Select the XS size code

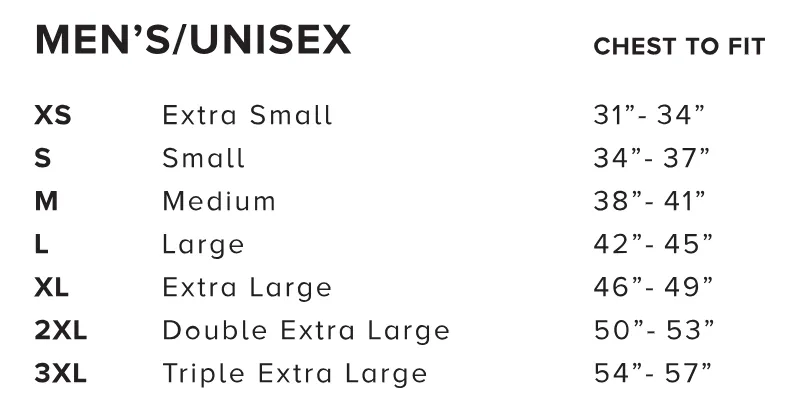(x=53, y=115)
